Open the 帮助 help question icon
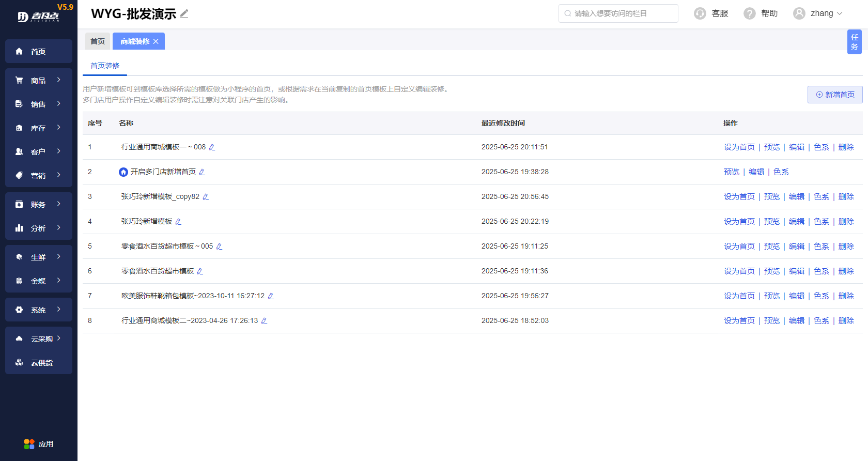868x461 pixels. [749, 13]
